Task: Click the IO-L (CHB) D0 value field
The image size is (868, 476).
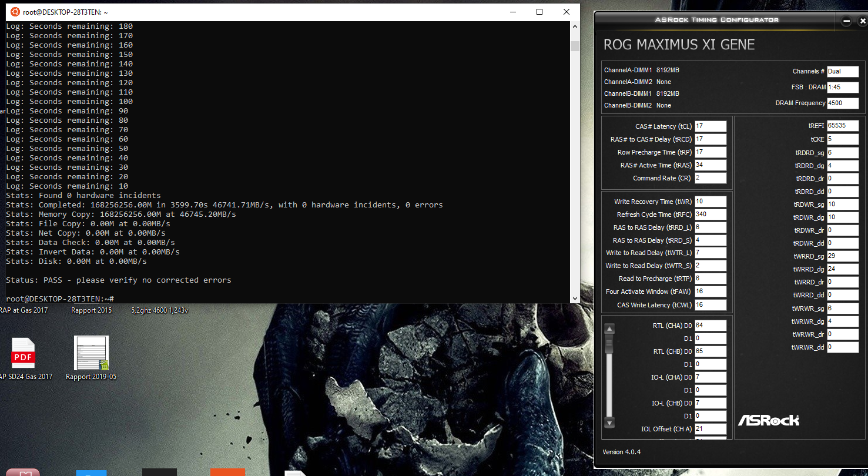Action: pos(711,403)
